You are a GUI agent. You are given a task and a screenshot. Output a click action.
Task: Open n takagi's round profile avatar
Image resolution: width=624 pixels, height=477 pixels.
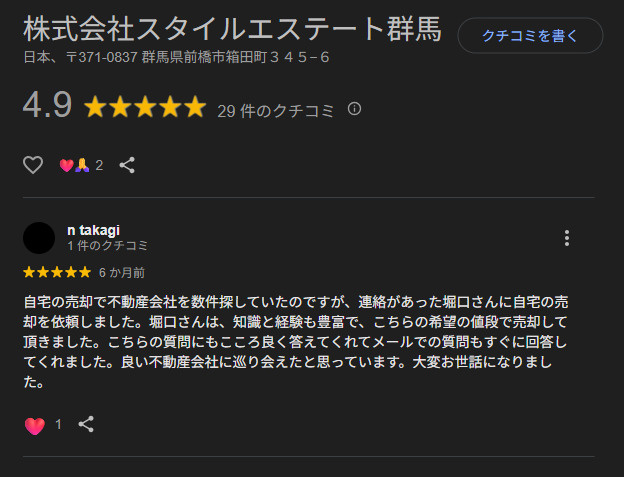coord(39,237)
